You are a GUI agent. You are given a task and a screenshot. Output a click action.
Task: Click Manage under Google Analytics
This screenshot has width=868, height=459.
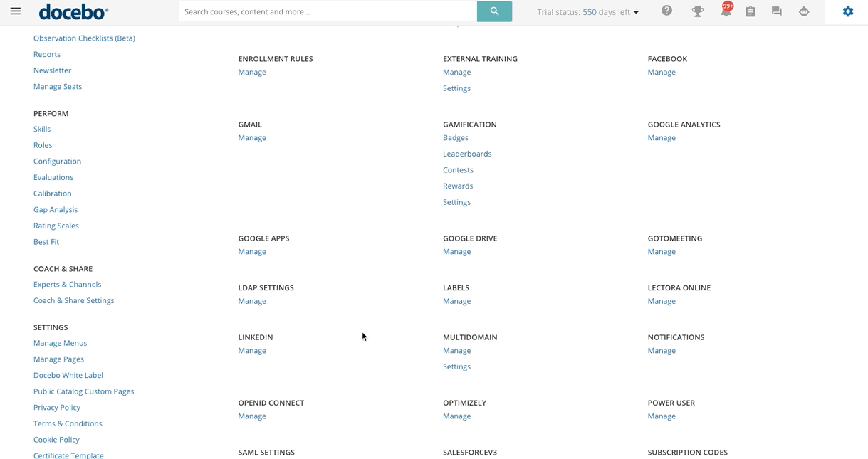(x=662, y=137)
